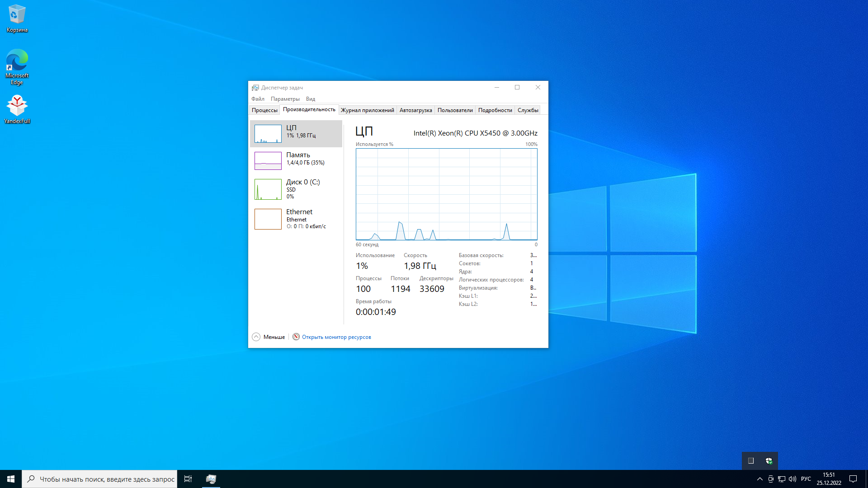868x488 pixels.
Task: Open the Журнал приложений tab
Action: tap(367, 110)
